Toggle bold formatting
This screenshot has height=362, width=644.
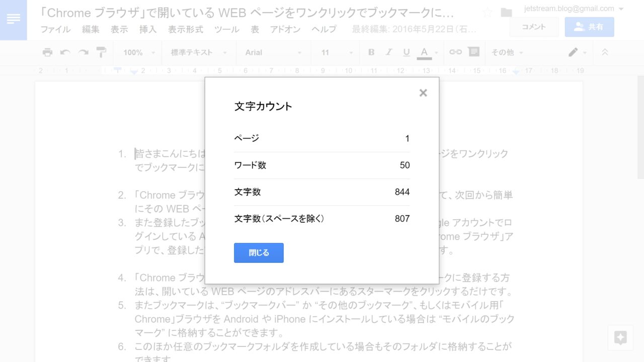[371, 52]
